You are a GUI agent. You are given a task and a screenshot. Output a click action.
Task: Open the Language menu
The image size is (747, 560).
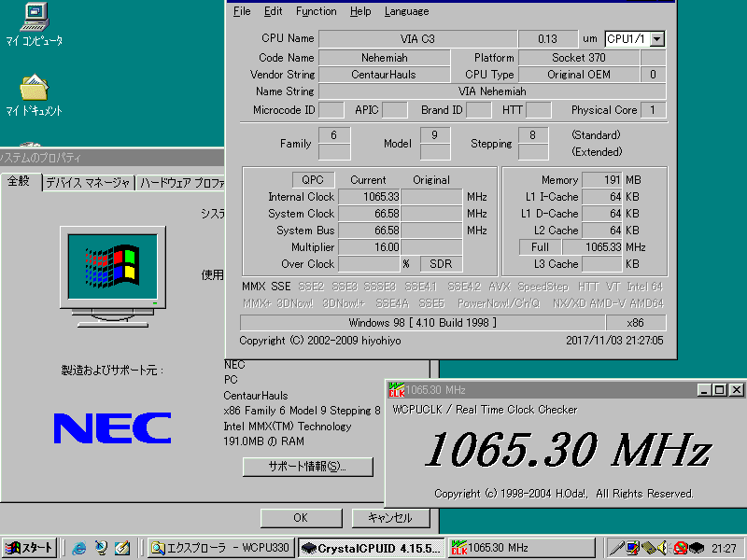pyautogui.click(x=406, y=11)
